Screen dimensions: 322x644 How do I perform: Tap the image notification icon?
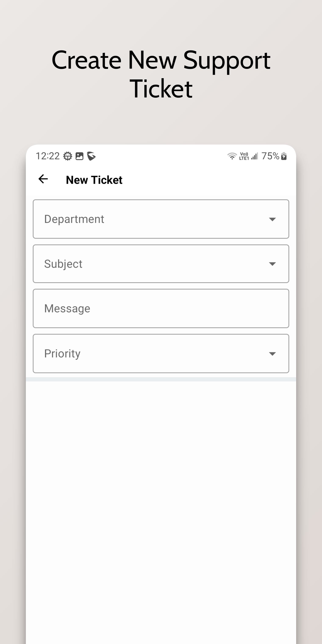(79, 156)
